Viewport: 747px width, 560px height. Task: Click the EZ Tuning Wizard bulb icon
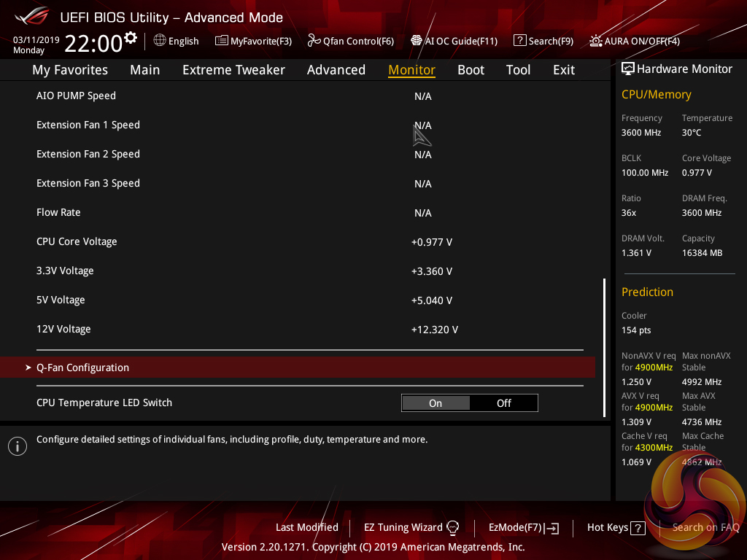tap(452, 527)
